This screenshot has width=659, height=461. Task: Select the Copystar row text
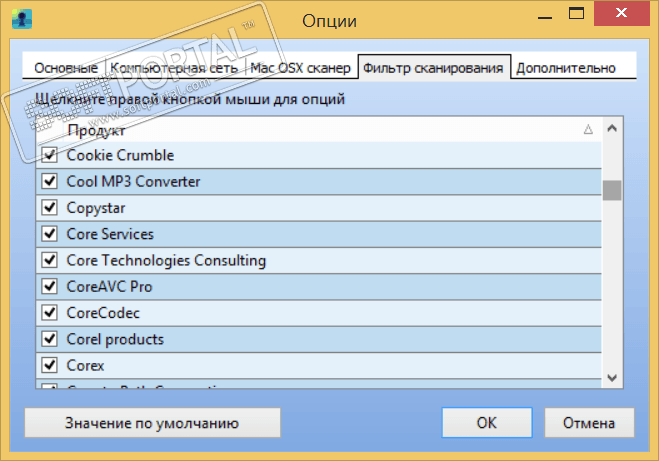[x=96, y=208]
